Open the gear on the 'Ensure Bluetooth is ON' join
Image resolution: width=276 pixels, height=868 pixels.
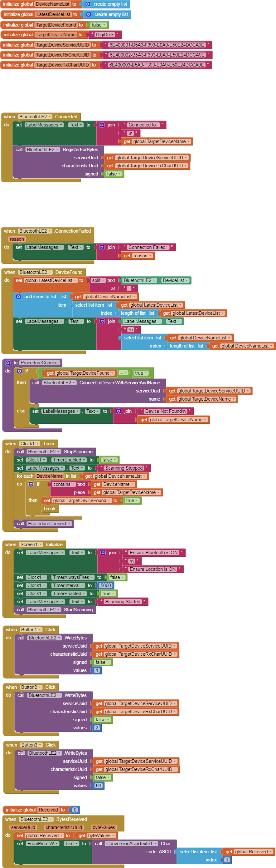(x=103, y=553)
